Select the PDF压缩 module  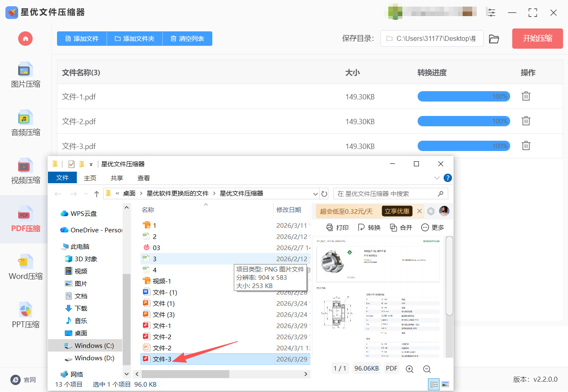[26, 220]
